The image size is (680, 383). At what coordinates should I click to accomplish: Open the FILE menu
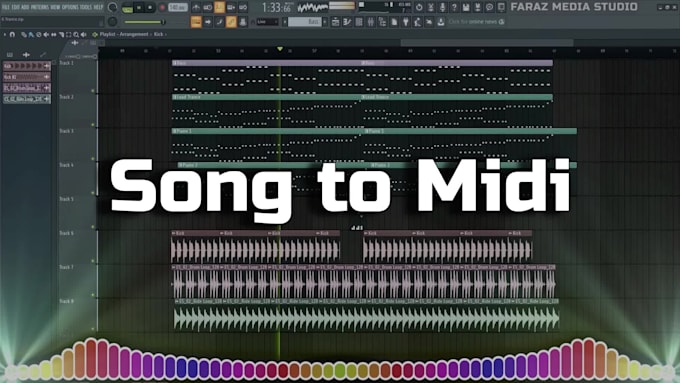(x=6, y=7)
